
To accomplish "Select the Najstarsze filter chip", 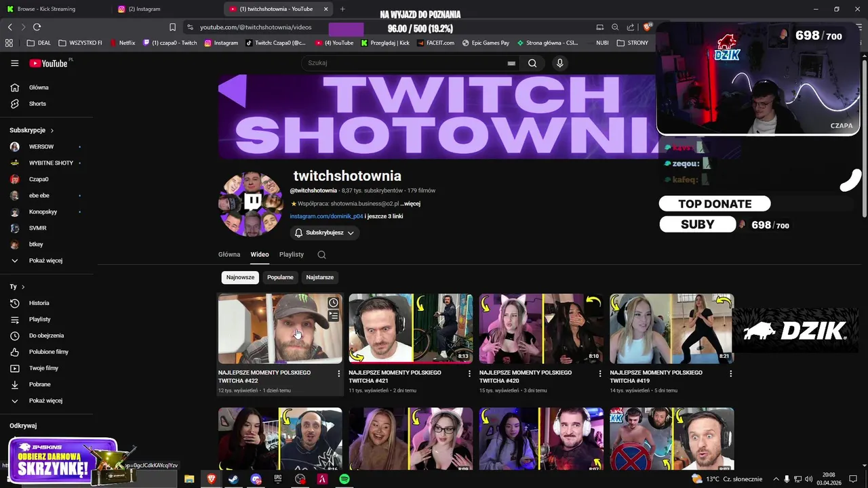I will pos(319,277).
